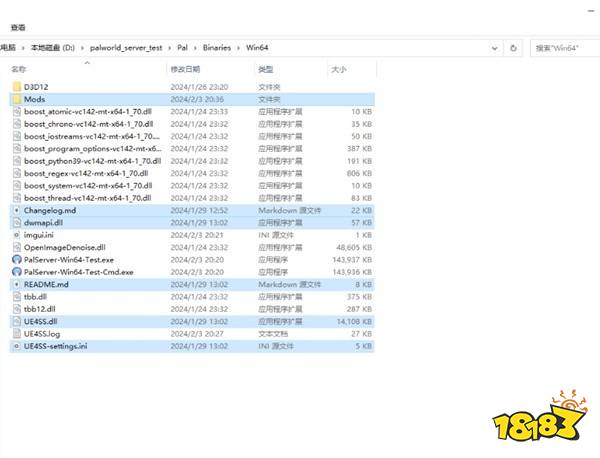Focus the 搜索"Win64" search box
The height and width of the screenshot is (458, 600).
tap(566, 48)
